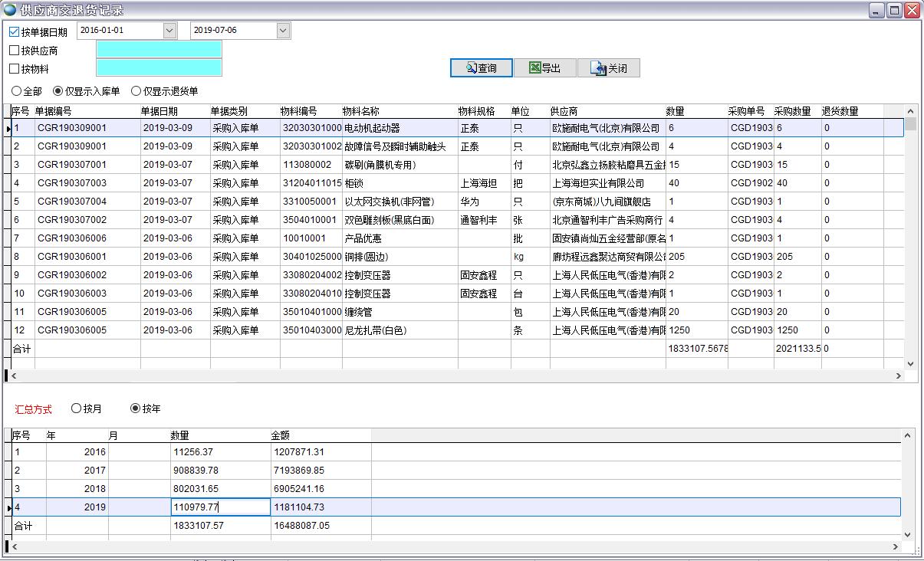Select the 全部 radio option
The image size is (924, 561).
[x=16, y=90]
